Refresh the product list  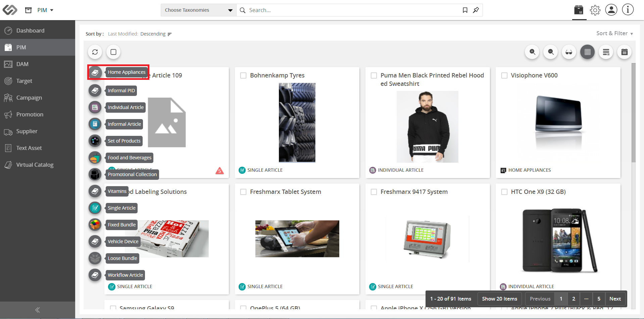(x=95, y=52)
